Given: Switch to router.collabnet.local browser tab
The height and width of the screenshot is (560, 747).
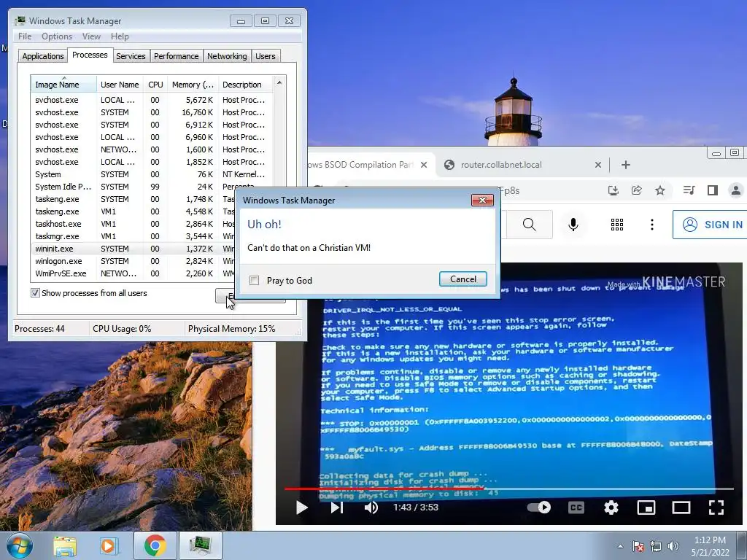Looking at the screenshot, I should point(521,165).
